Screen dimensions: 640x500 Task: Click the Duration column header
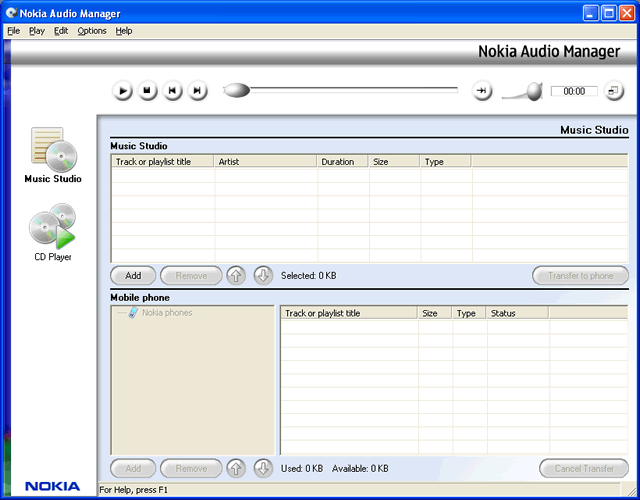(x=343, y=161)
